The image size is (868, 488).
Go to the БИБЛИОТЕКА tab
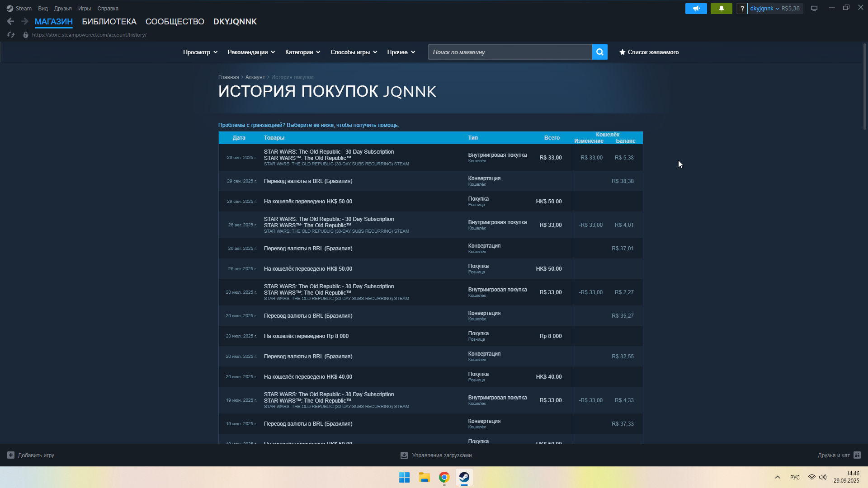click(109, 22)
